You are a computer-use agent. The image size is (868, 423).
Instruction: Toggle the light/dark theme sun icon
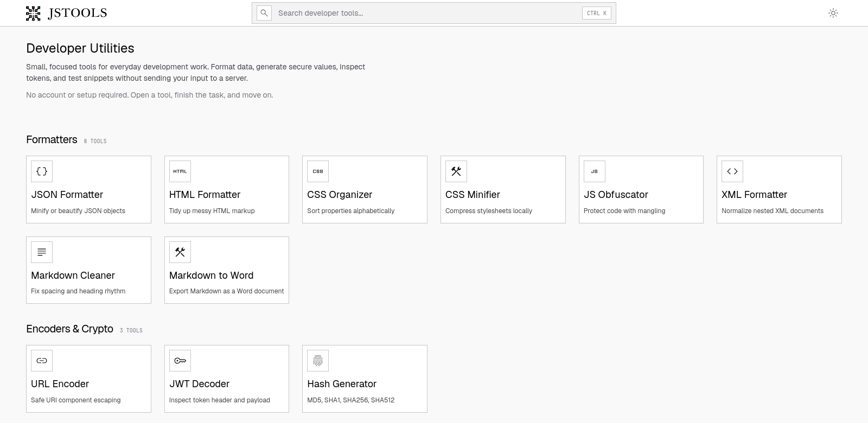tap(833, 13)
